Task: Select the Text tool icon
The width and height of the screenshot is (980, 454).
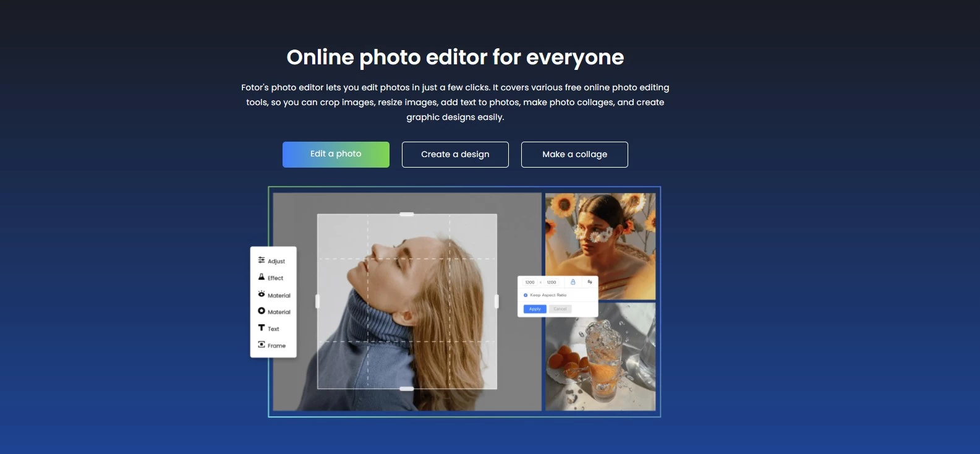Action: tap(262, 328)
